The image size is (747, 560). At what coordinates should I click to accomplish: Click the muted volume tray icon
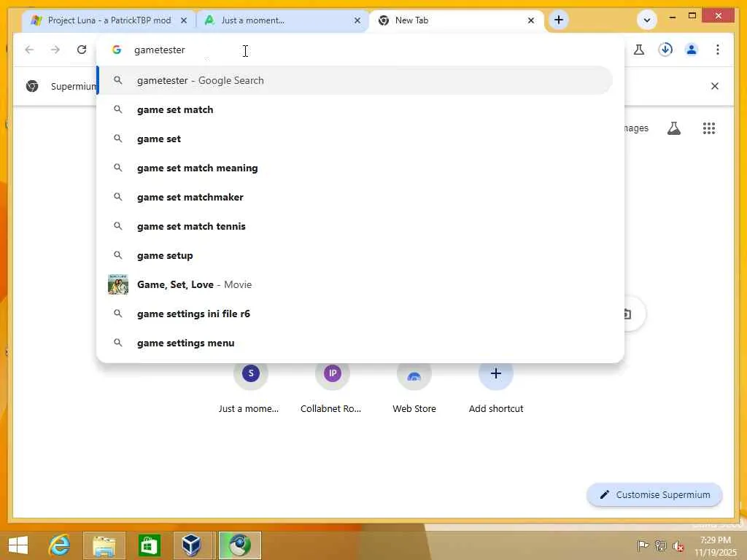point(678,546)
